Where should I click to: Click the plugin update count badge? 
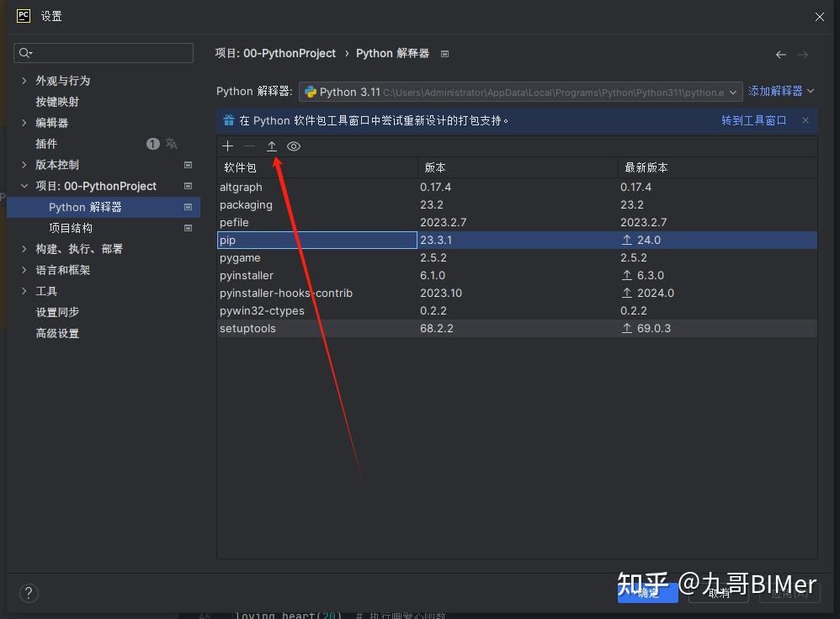[152, 144]
